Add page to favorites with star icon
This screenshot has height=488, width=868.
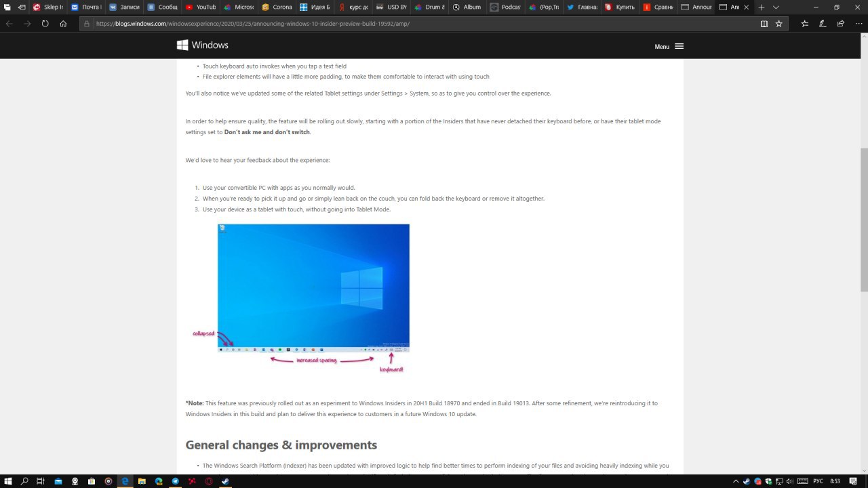778,23
